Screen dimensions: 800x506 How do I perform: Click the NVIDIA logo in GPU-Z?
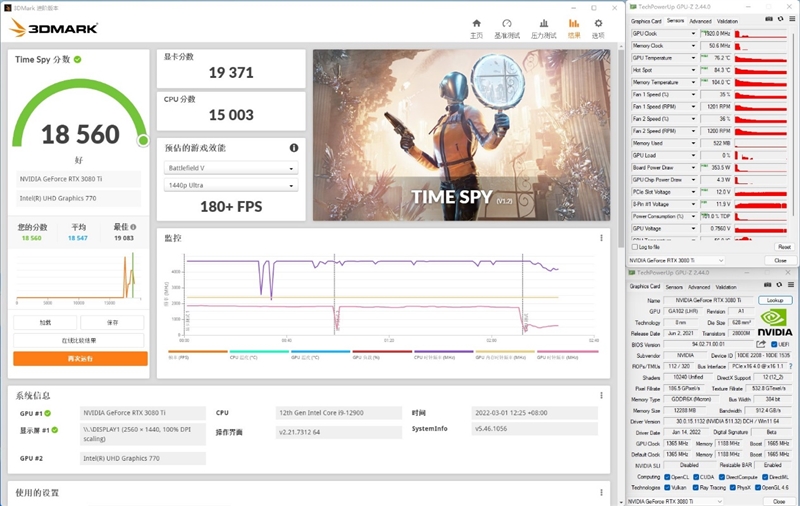point(774,323)
